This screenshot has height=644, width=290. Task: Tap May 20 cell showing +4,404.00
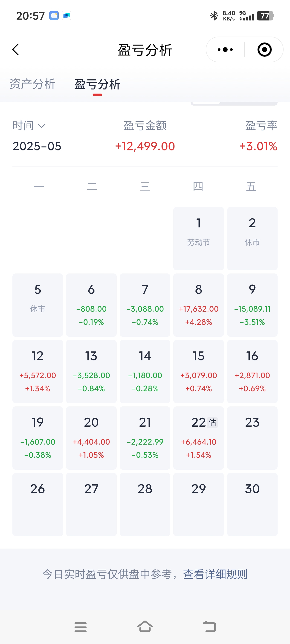click(x=91, y=438)
